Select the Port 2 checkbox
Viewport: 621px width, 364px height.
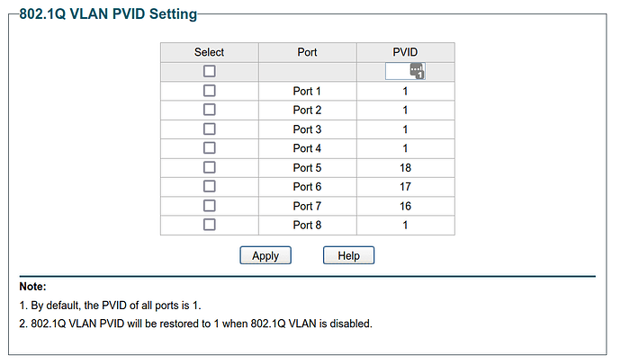209,110
